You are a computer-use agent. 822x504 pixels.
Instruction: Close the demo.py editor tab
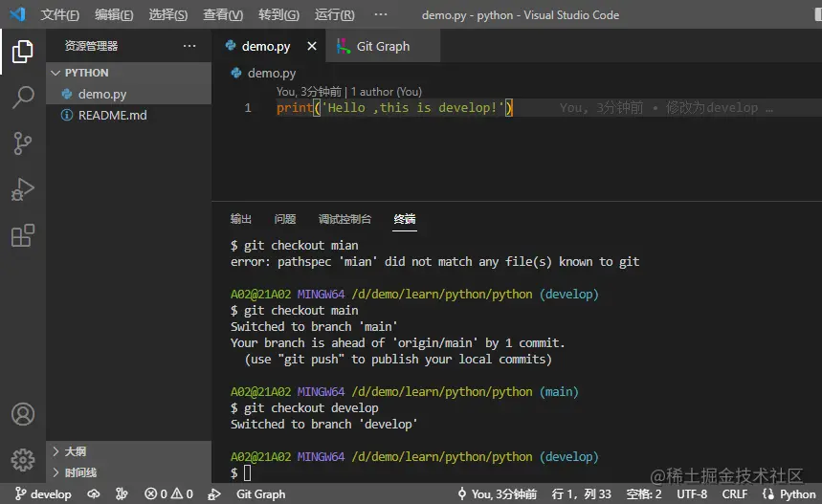(312, 46)
